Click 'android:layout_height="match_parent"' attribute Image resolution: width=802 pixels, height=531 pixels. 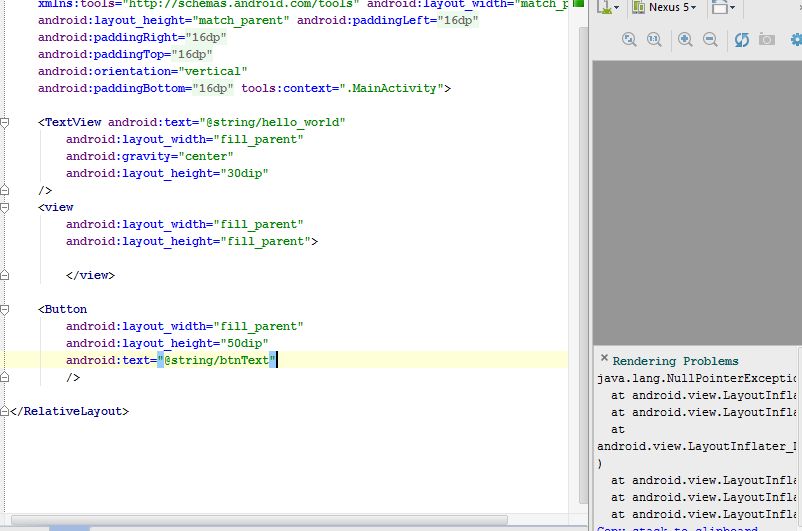pyautogui.click(x=164, y=20)
